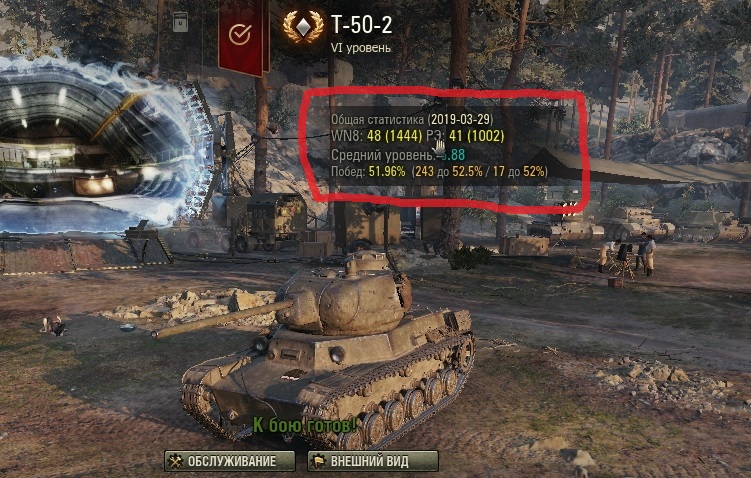This screenshot has height=478, width=751.
Task: Open the ОБСЛУЖИВАНИЕ service button
Action: 229,461
